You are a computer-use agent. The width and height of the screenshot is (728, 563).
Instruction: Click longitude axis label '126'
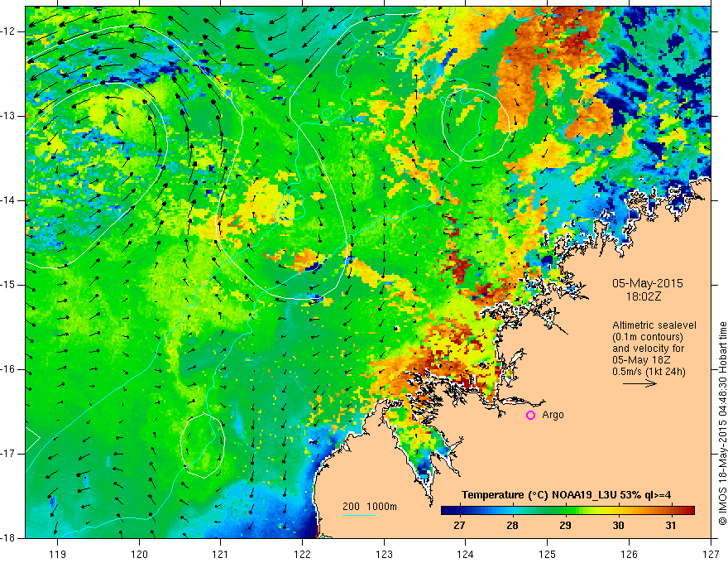pos(629,554)
